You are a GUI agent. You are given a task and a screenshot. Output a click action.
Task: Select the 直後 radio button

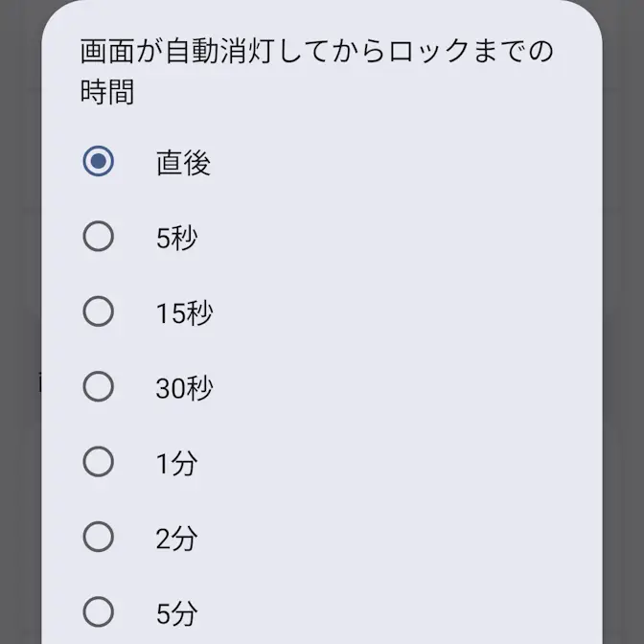pos(98,161)
